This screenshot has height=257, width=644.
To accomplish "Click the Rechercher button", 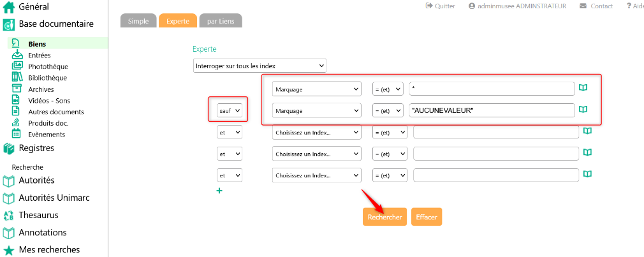I will (x=384, y=217).
